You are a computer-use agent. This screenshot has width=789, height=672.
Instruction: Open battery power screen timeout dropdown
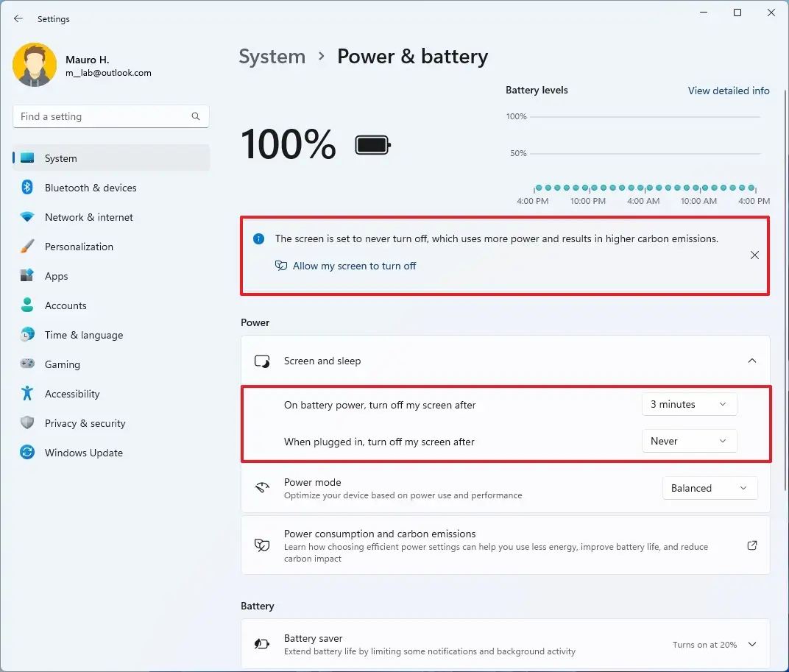[x=689, y=404]
